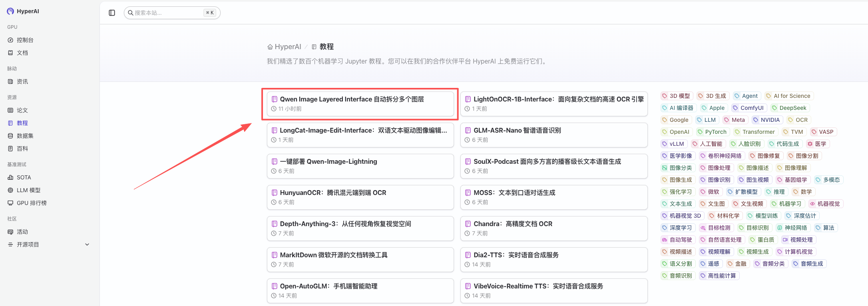Click the icon beside 自动驾驶 tag
Screen dimensions: 868x306
click(665, 240)
